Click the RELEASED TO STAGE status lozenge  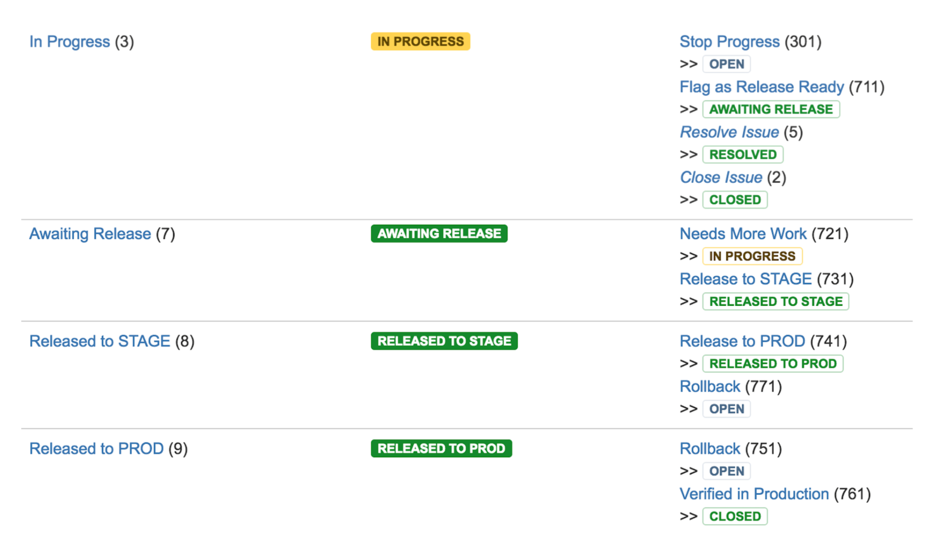click(444, 341)
